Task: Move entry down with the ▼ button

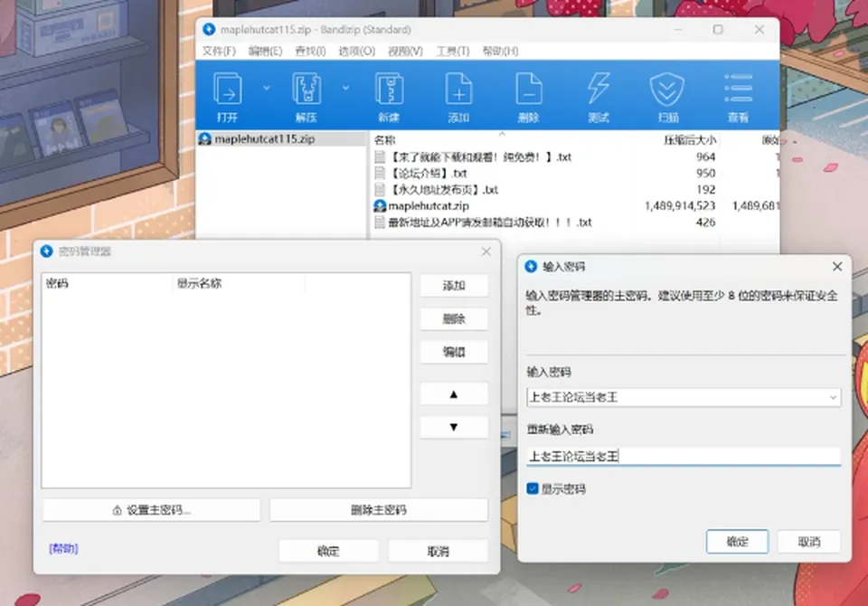Action: pos(454,427)
